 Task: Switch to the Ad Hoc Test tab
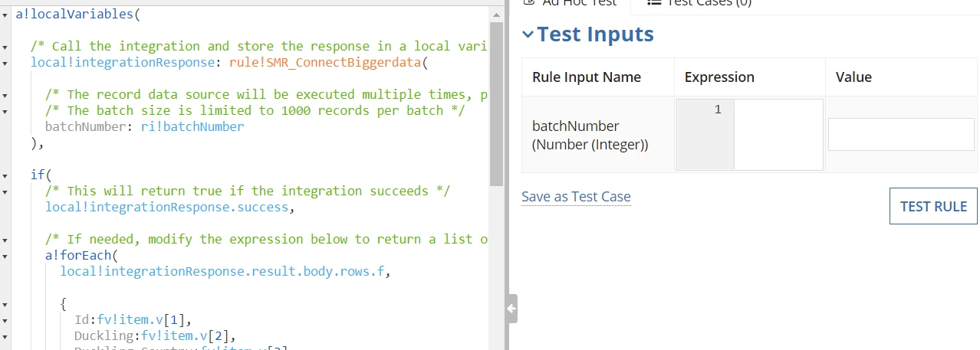coord(569,4)
